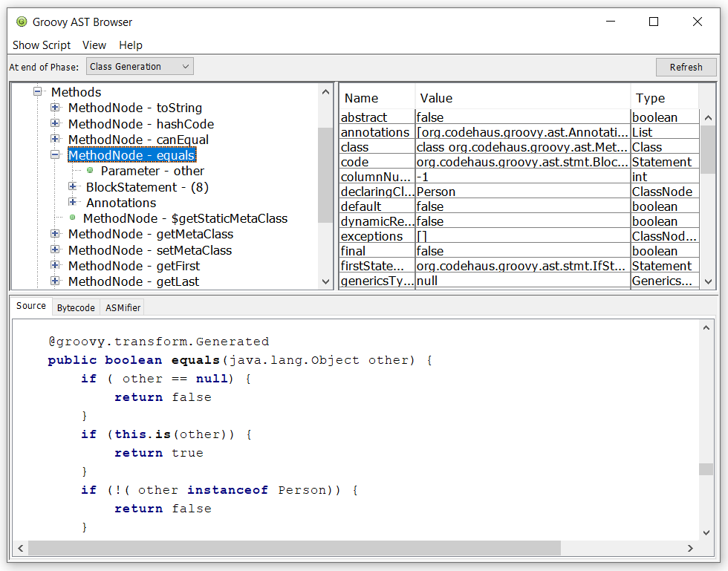Screen dimensions: 728x571
Task: Click the Name column header
Action: (360, 97)
